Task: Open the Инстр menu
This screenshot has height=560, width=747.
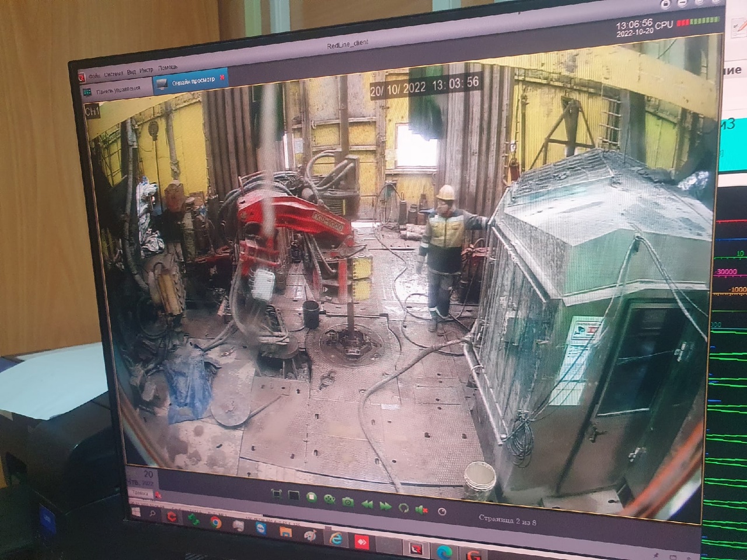Action: tap(146, 71)
